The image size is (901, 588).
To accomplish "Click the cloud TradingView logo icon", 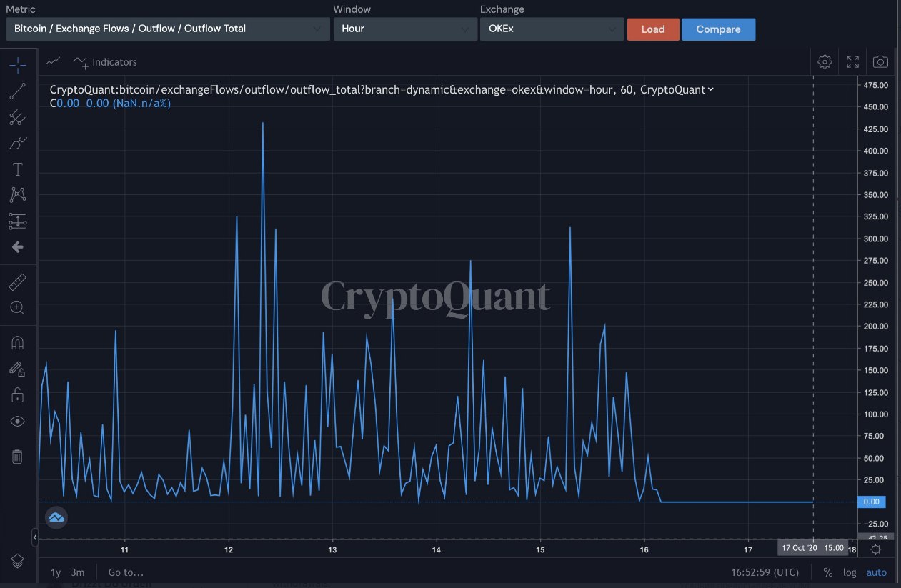I will 56,517.
